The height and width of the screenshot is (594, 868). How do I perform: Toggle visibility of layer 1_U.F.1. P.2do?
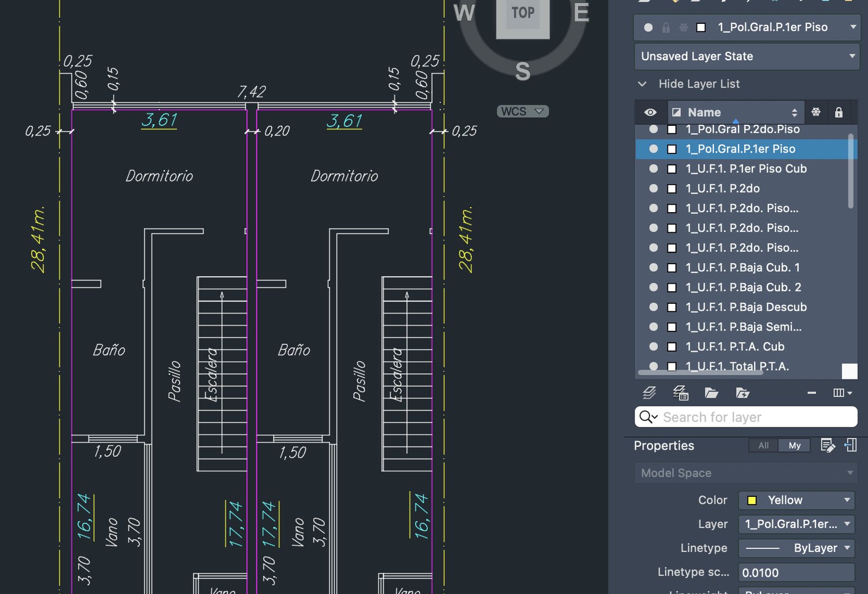(654, 188)
